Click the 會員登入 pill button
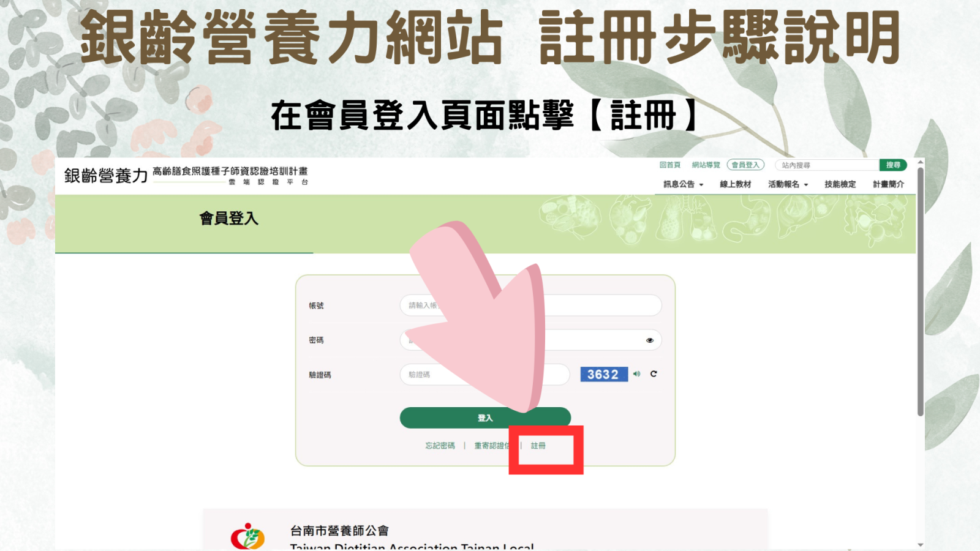The height and width of the screenshot is (551, 980). point(745,165)
